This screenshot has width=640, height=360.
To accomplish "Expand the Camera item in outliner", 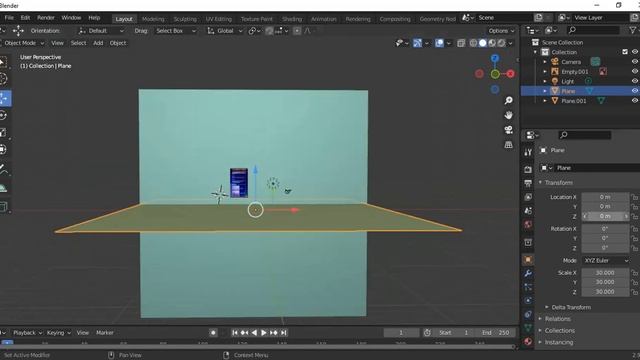I will pos(545,62).
